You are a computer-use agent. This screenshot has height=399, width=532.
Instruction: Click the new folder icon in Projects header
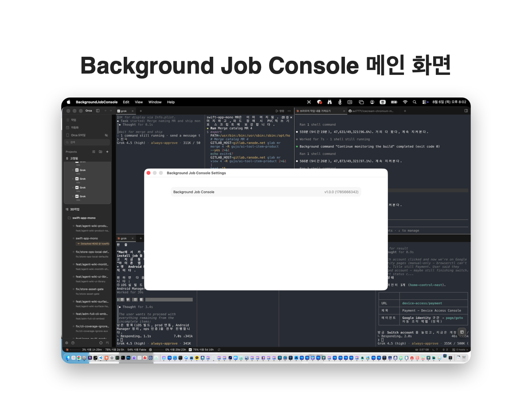[x=100, y=152]
